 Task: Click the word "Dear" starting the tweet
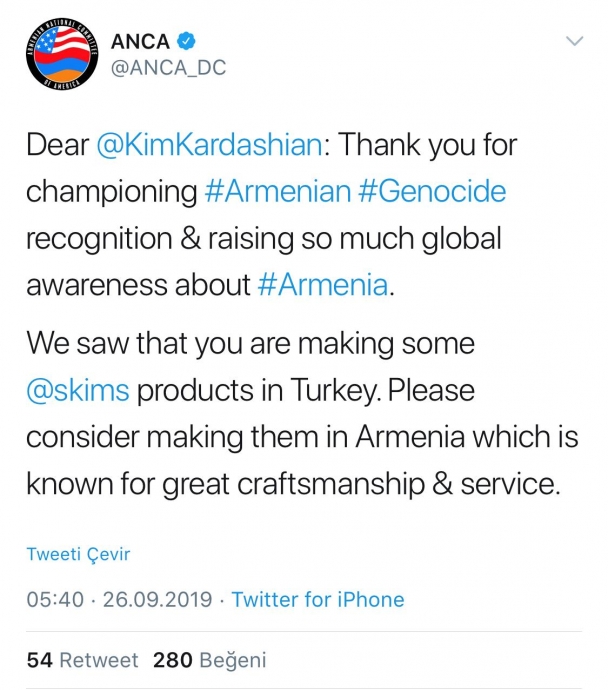(56, 144)
